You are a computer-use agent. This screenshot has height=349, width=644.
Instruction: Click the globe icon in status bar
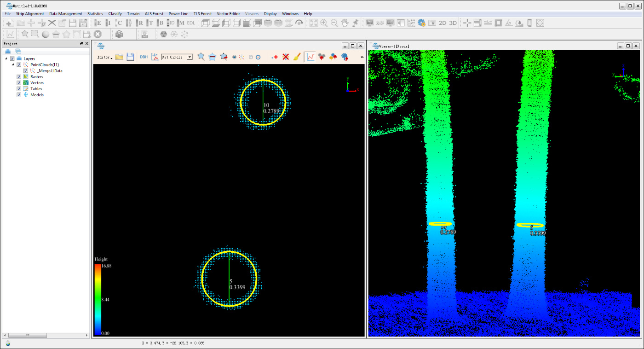point(8,343)
